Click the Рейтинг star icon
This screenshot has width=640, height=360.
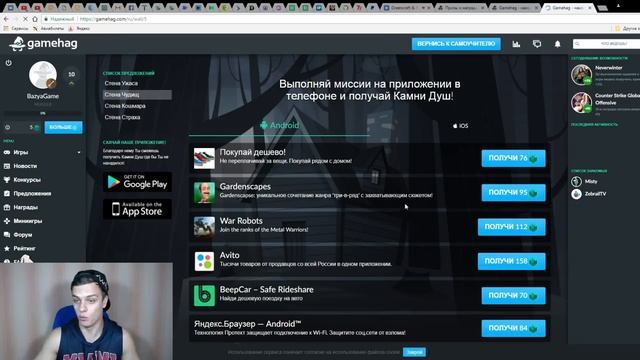click(7, 249)
